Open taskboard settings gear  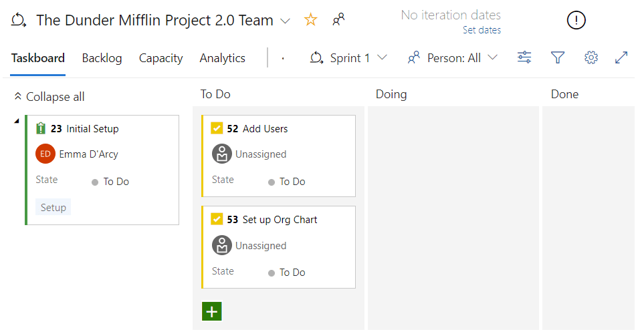tap(591, 58)
